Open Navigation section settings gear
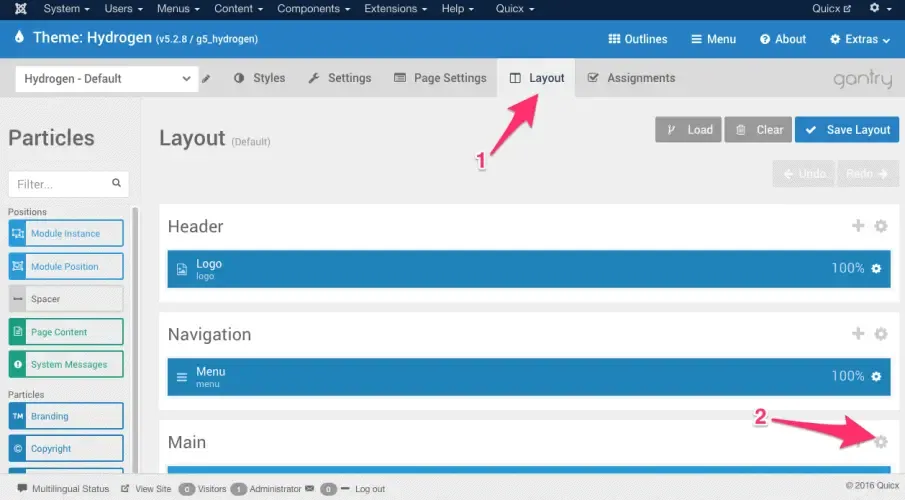 point(880,334)
